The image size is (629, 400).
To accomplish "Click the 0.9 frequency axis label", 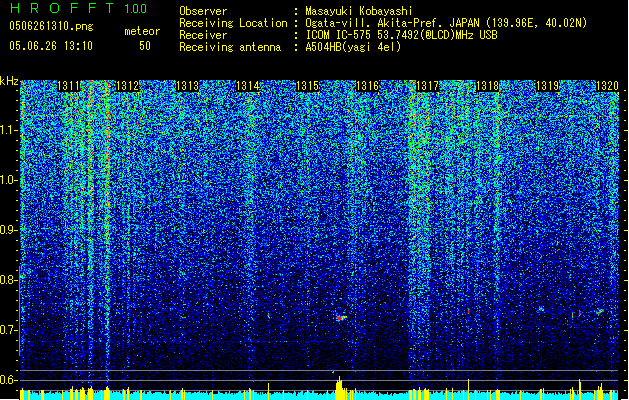I will tap(9, 230).
